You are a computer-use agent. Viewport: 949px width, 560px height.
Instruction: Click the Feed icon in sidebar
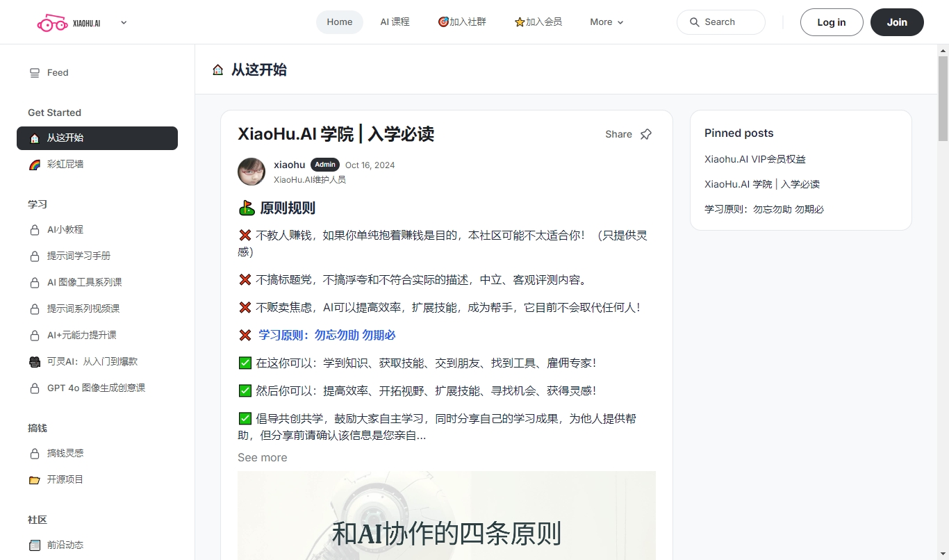(x=35, y=73)
